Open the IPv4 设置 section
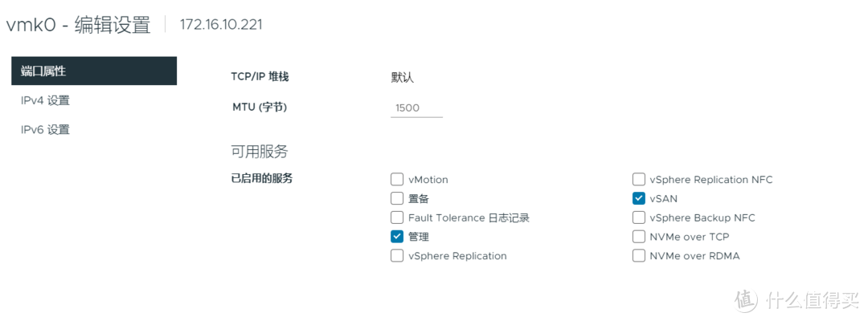This screenshot has height=321, width=868. click(x=46, y=100)
